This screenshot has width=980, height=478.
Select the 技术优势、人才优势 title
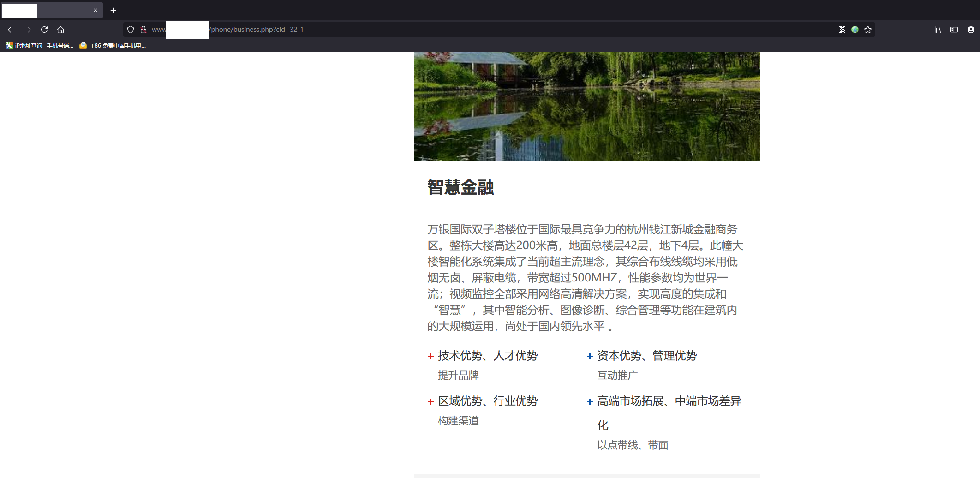(488, 356)
